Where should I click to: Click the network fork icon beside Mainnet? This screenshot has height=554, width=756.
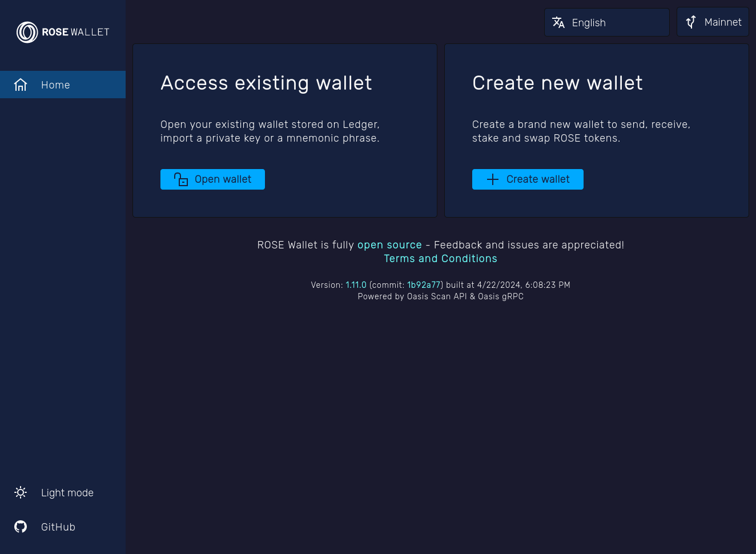691,22
